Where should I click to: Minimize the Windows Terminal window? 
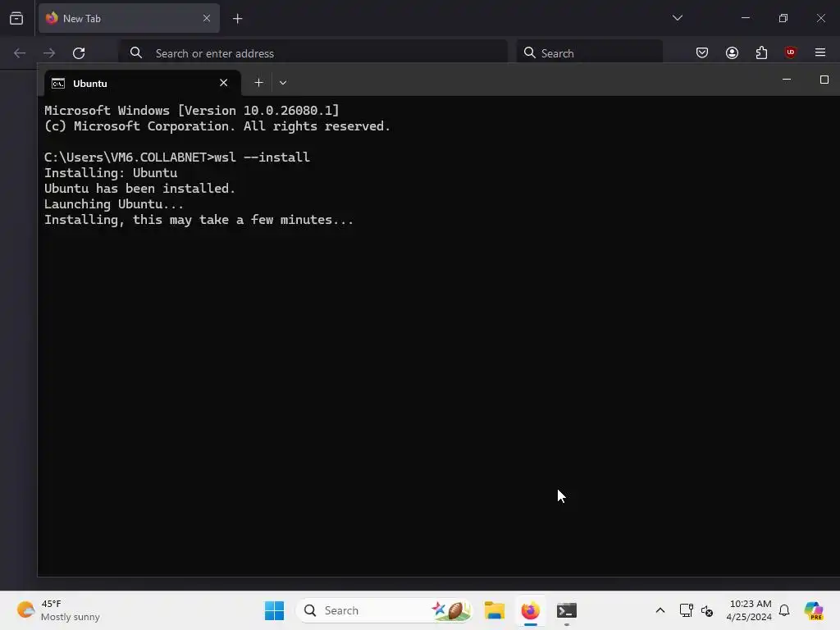(x=787, y=80)
